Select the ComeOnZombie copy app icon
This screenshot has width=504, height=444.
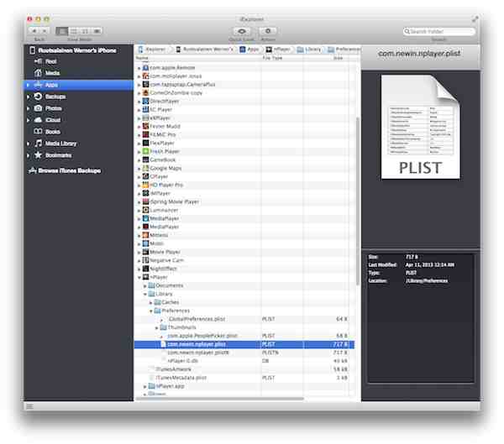(145, 92)
